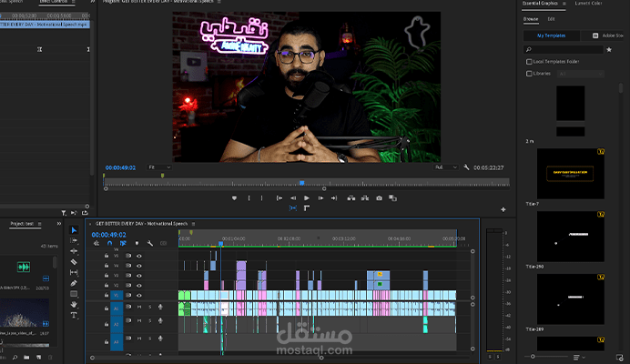Click Mark In in the program monitor
This screenshot has height=364, width=630.
click(x=249, y=198)
